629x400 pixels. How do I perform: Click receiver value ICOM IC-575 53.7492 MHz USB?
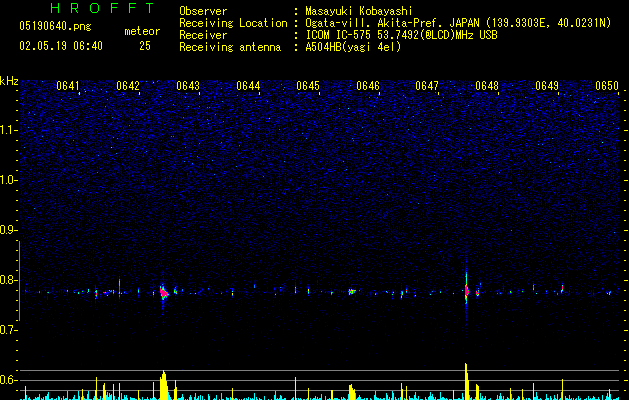(401, 35)
